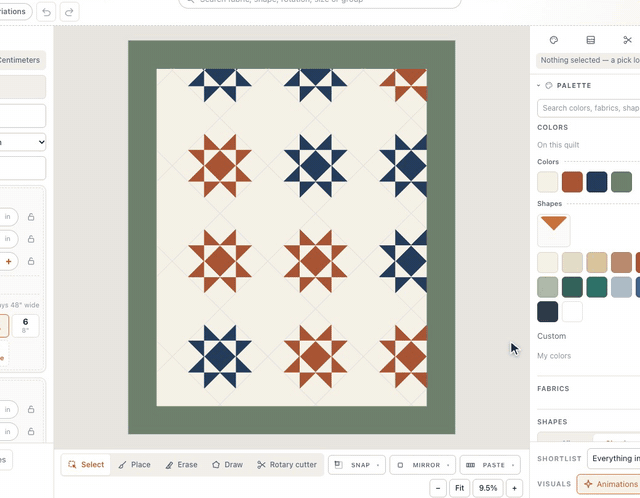Select the light blue-gray palette swatch

pos(621,287)
